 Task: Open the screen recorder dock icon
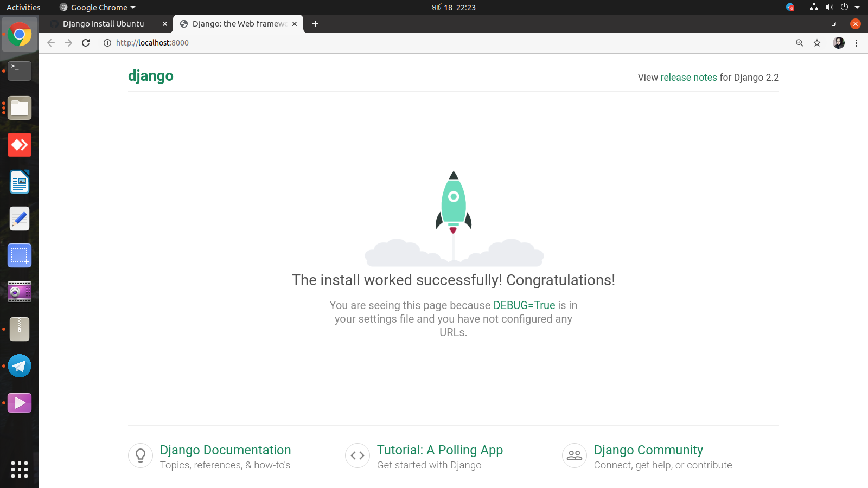(20, 292)
